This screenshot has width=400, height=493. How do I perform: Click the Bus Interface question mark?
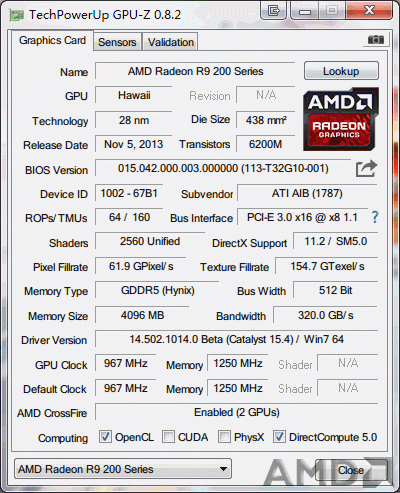click(375, 217)
